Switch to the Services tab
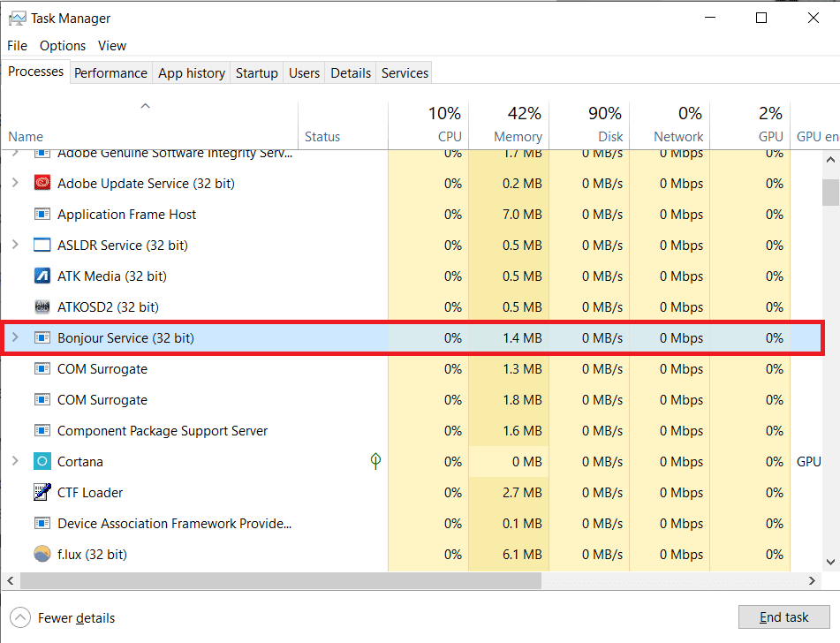Viewport: 840px width, 643px height. point(404,72)
